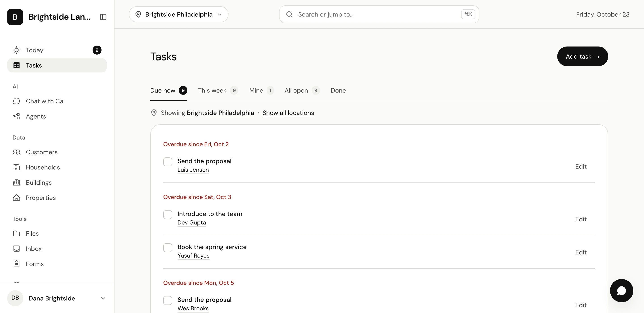This screenshot has height=313, width=644.
Task: Open Wes Brooks customer link
Action: click(193, 308)
